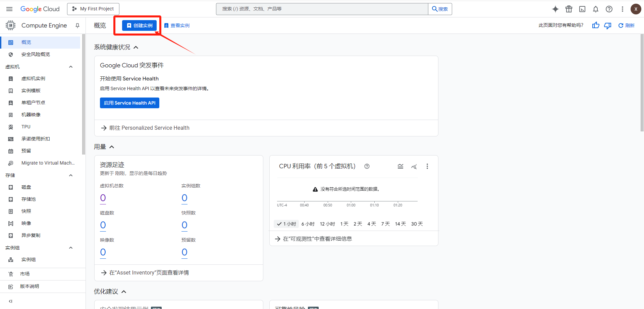Select the 1 天 time range
This screenshot has width=644, height=309.
coord(344,224)
